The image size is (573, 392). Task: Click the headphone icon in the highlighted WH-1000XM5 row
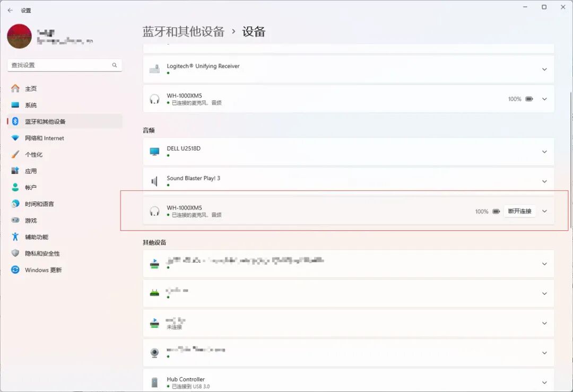tap(154, 211)
